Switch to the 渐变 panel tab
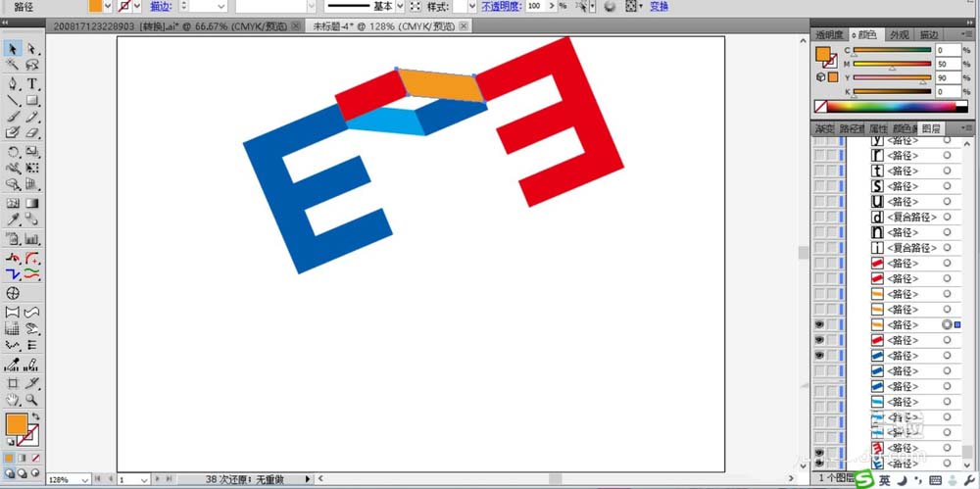Image resolution: width=980 pixels, height=489 pixels. click(x=823, y=129)
